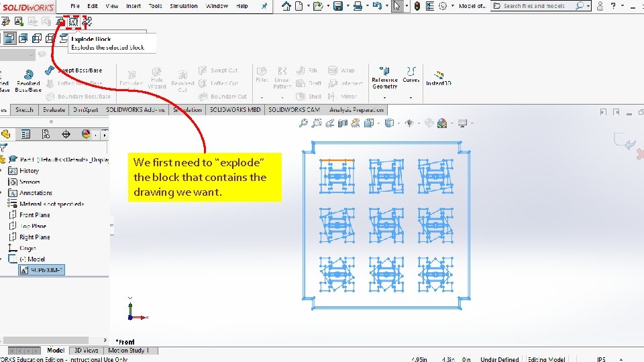The height and width of the screenshot is (362, 644).
Task: Select History in feature tree
Action: click(29, 171)
